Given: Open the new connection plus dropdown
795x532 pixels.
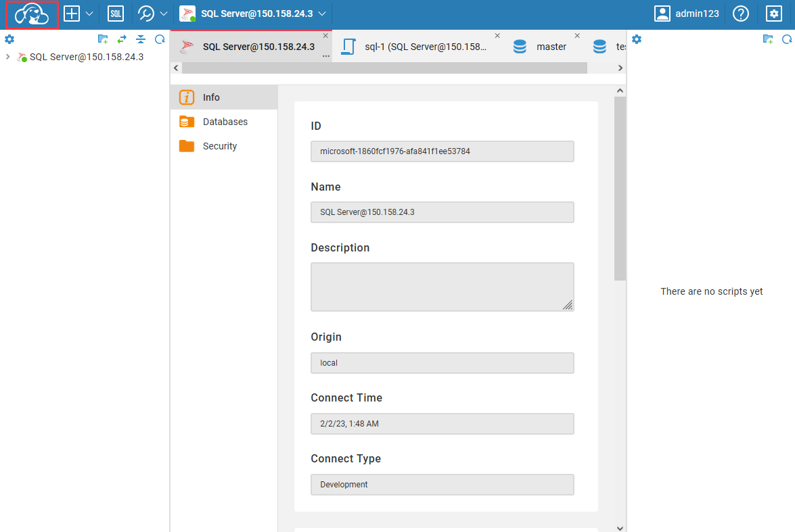Looking at the screenshot, I should (78, 14).
